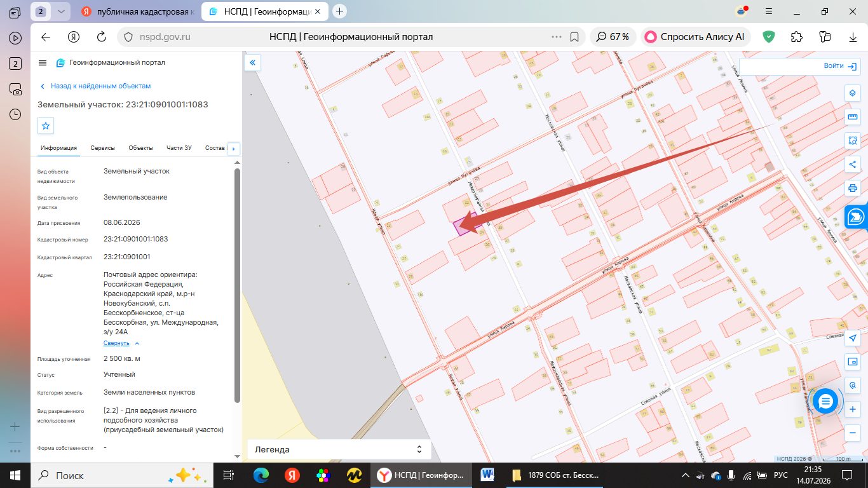Zoom in the map with plus button
This screenshot has height=488, width=868.
[853, 409]
